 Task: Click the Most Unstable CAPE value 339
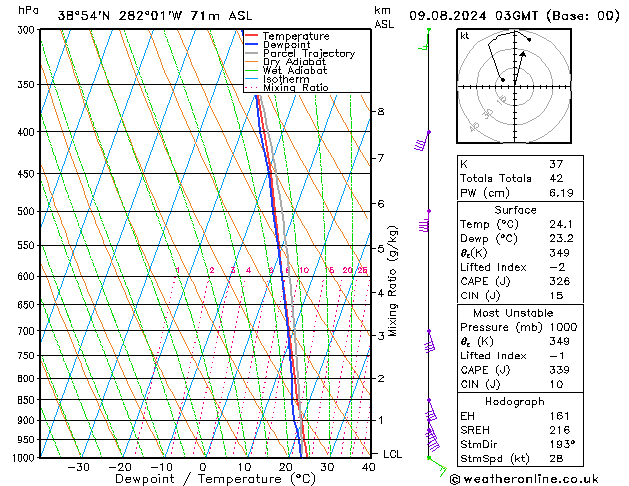[x=559, y=370]
